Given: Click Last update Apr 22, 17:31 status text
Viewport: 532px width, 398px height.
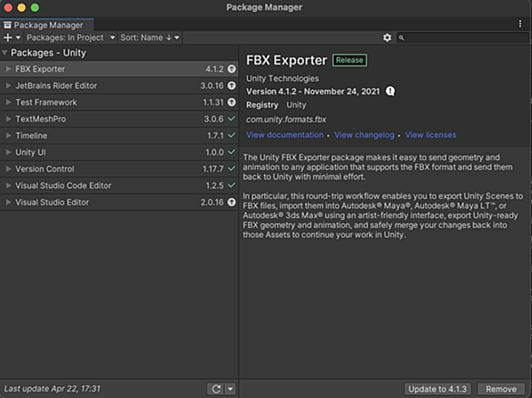Looking at the screenshot, I should pos(52,389).
